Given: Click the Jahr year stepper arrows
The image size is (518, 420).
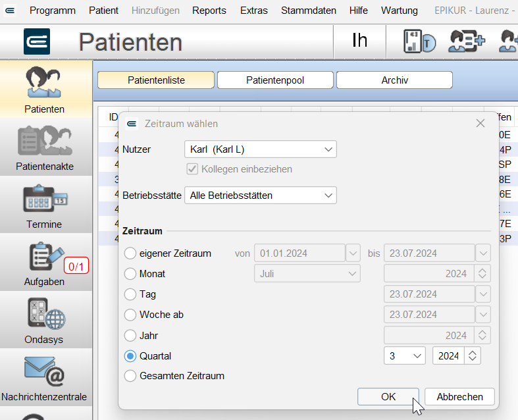Looking at the screenshot, I should point(482,335).
